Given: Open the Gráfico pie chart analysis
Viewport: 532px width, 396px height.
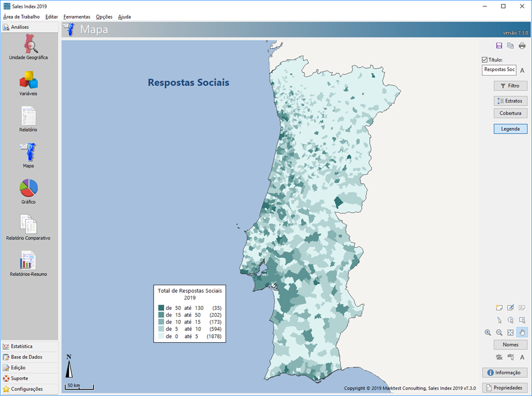Looking at the screenshot, I should (29, 192).
